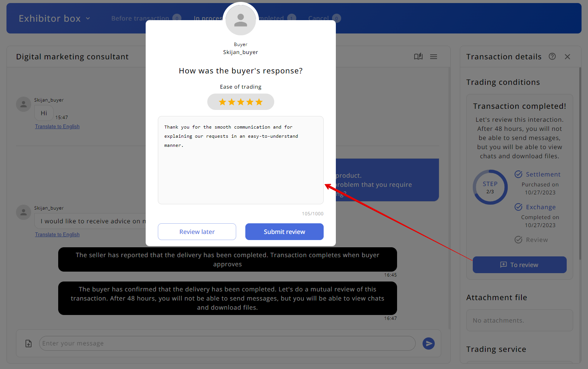588x369 pixels.
Task: Open the chat hamburger menu
Action: point(434,57)
